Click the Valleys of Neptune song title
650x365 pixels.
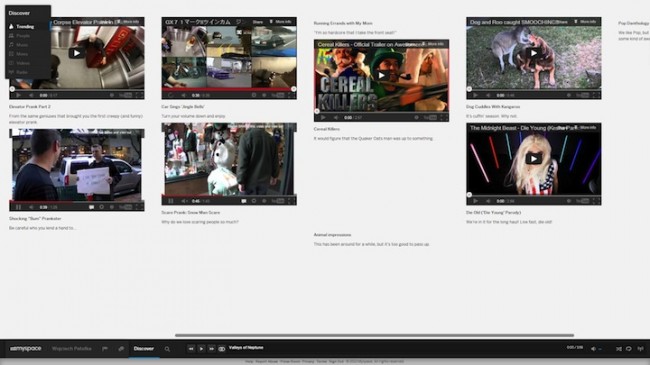point(246,348)
